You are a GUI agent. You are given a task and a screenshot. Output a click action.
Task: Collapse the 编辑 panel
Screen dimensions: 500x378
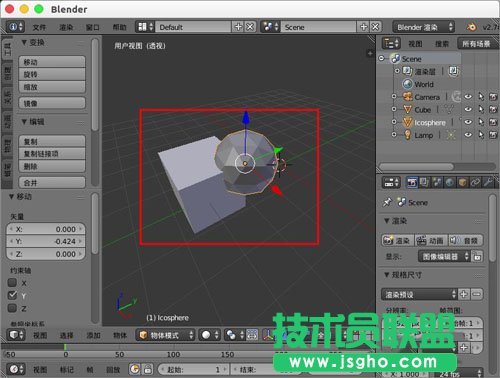24,122
